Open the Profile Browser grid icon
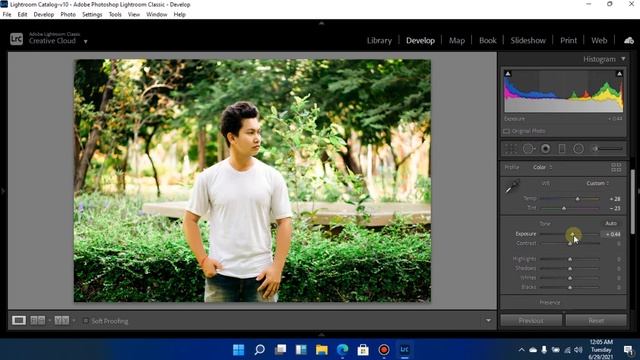Viewport: 640px width, 360px height. pyautogui.click(x=616, y=167)
